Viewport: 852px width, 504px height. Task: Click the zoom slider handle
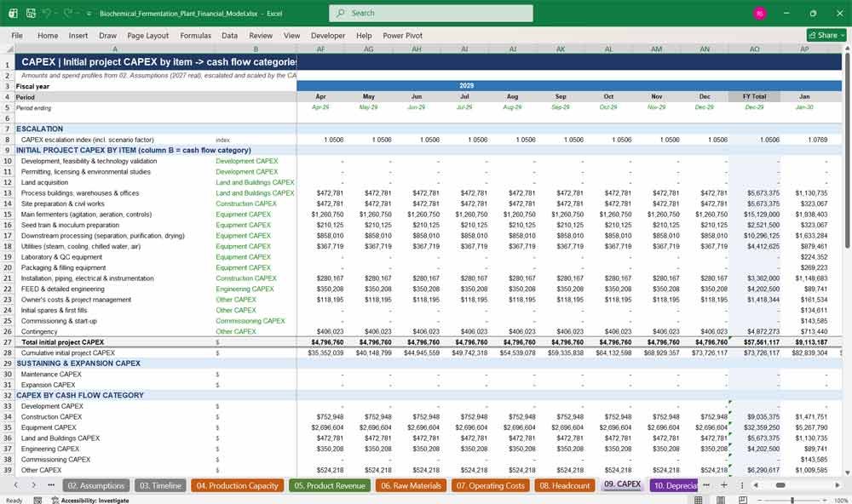(x=792, y=501)
